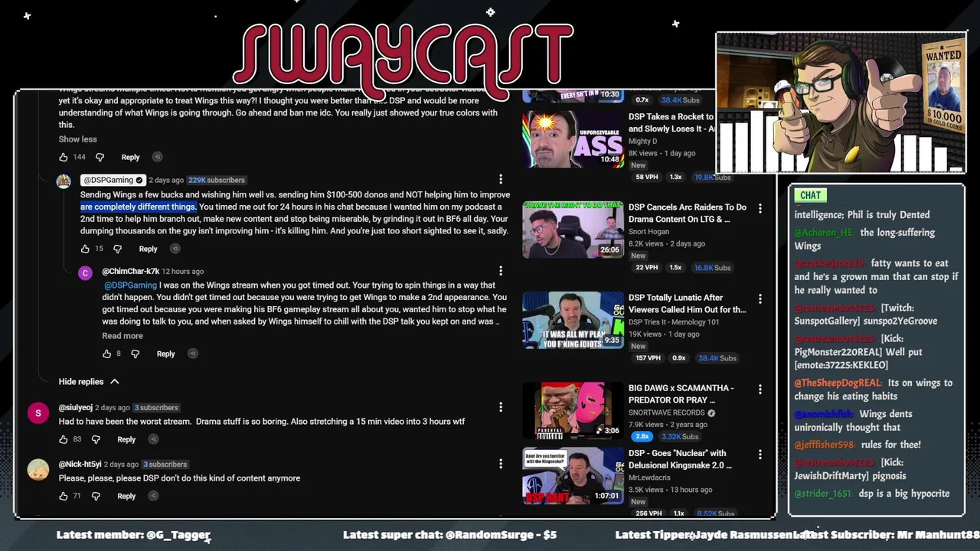Open the DSP Totally Lunatic video title

pos(688,303)
